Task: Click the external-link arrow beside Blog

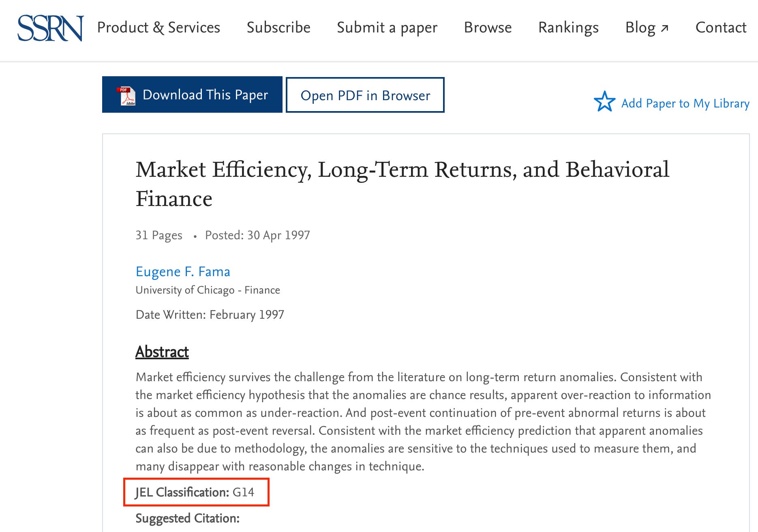Action: [x=665, y=28]
